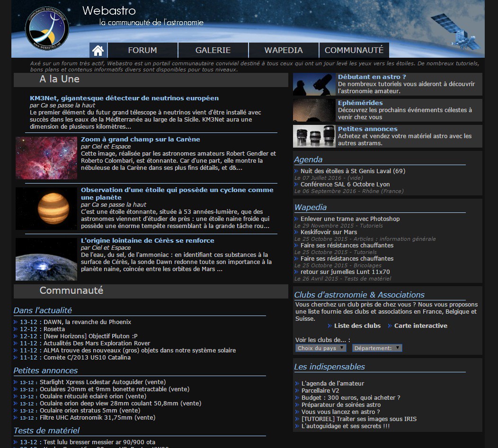Open Filtre UHC Astronomik 31,75mm ad

(98, 418)
